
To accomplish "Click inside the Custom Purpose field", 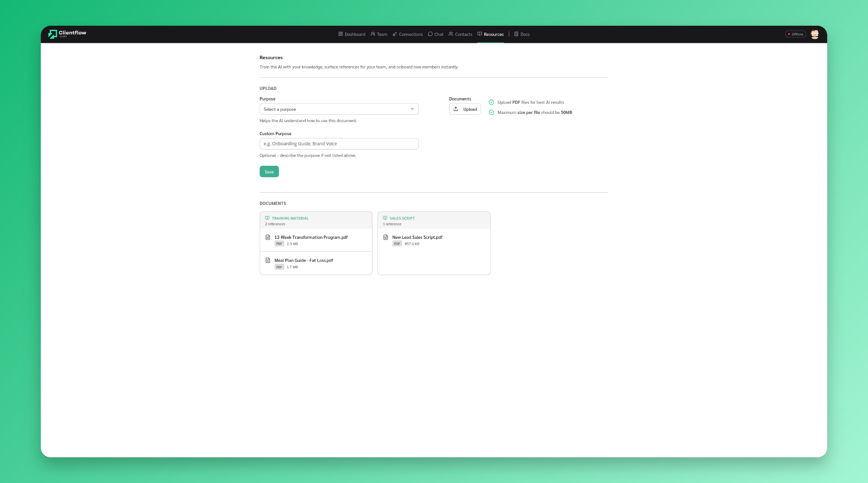I will pos(339,144).
